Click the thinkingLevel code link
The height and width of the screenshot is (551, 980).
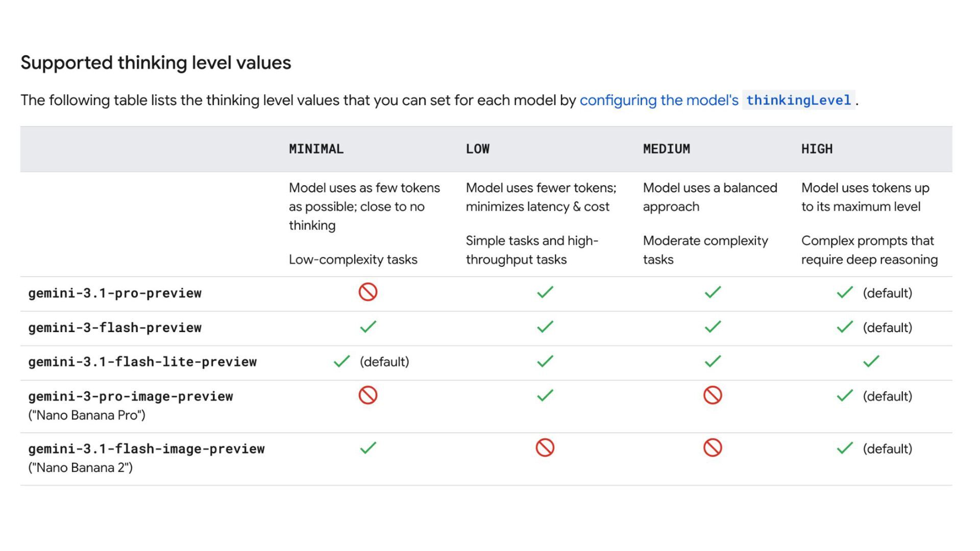[x=798, y=101]
